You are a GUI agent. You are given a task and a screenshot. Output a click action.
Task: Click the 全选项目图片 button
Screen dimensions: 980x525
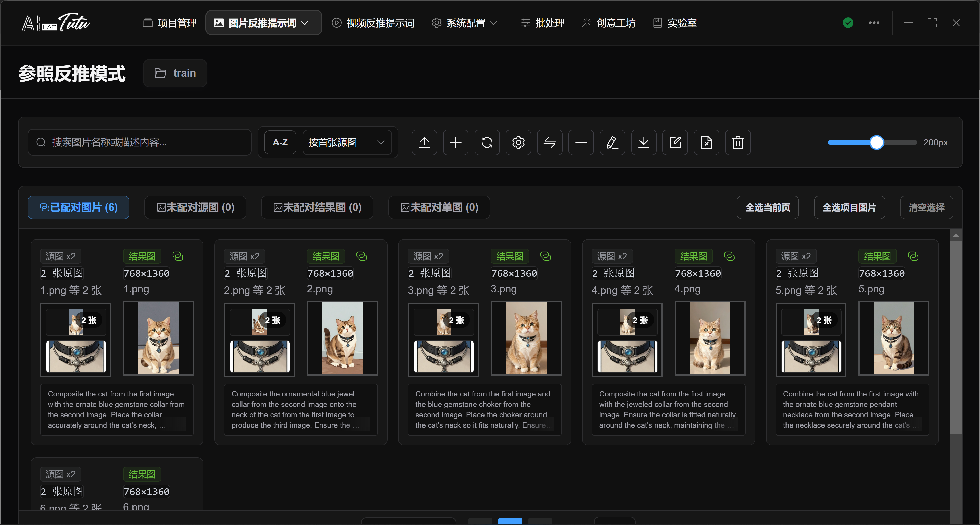tap(850, 207)
